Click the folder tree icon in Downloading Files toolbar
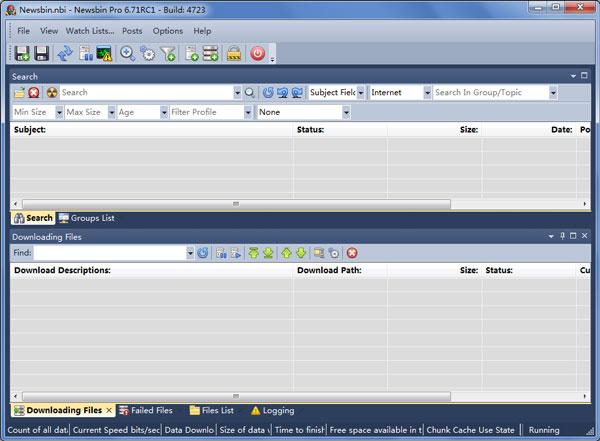Image resolution: width=600 pixels, height=441 pixels. (x=319, y=253)
